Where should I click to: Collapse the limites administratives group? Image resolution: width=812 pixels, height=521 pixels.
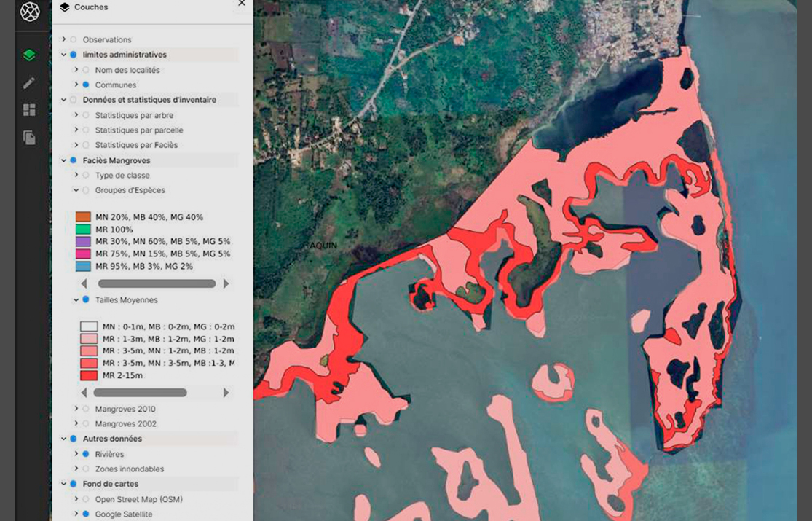click(64, 55)
